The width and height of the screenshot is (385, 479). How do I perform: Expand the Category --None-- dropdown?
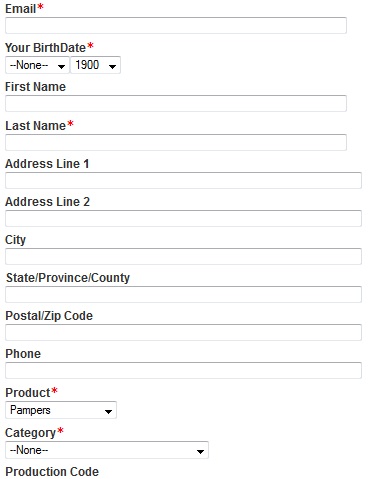pos(107,450)
